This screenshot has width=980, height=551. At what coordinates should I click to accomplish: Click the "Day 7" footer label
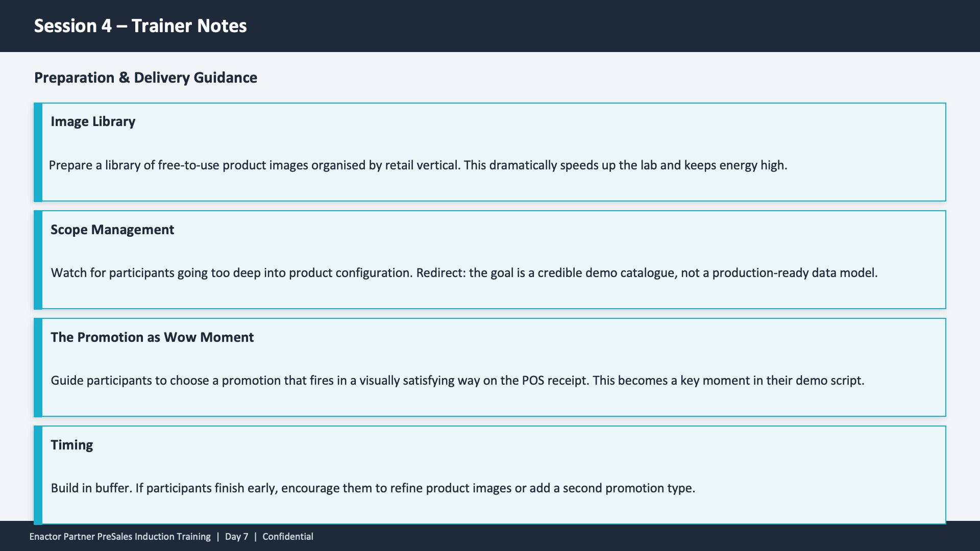coord(236,537)
